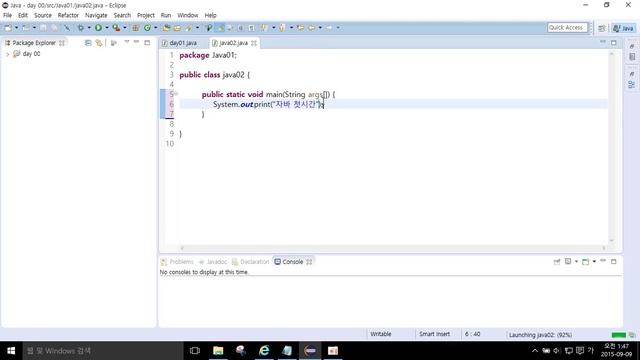Open the Debug dropdown arrow

coord(89,28)
